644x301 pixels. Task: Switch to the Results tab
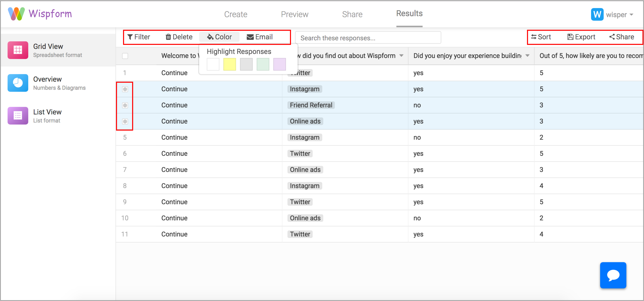pyautogui.click(x=409, y=14)
